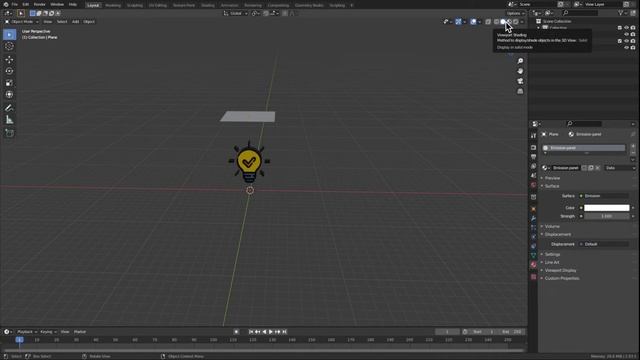
Task: Open Surface Emission shader dropdown
Action: pyautogui.click(x=604, y=196)
